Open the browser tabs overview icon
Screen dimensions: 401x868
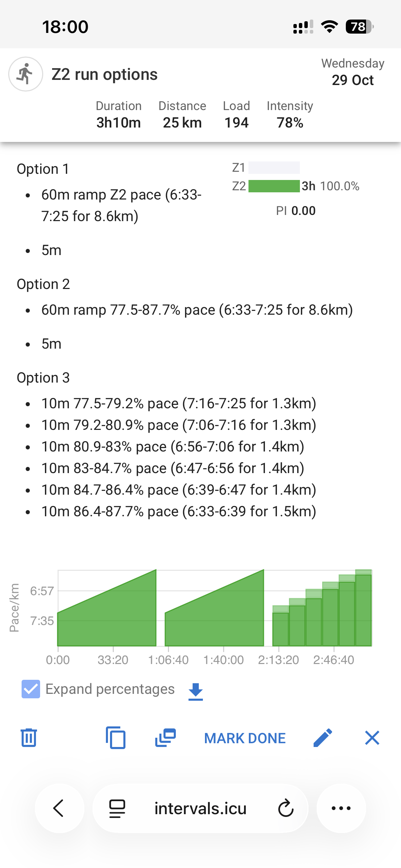click(x=117, y=808)
